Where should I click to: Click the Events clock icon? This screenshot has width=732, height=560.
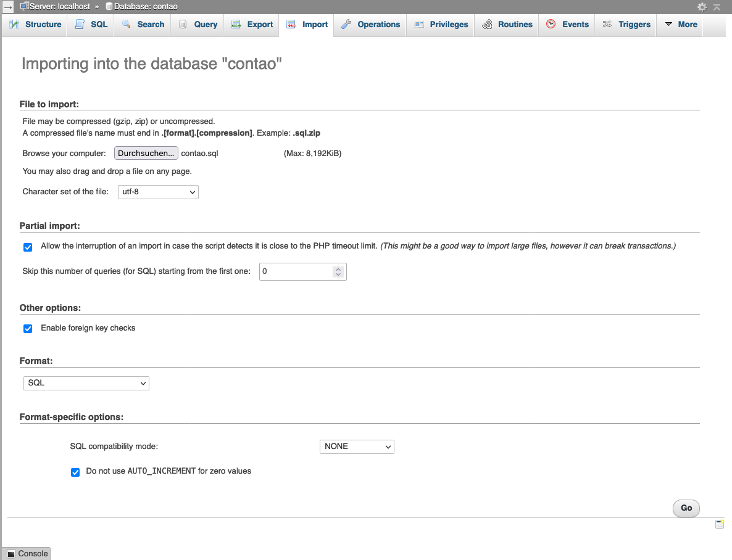click(551, 24)
